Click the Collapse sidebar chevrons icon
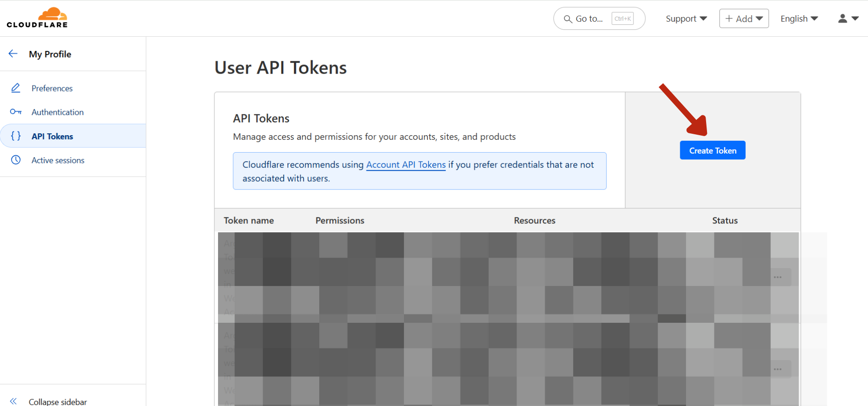 coord(13,401)
